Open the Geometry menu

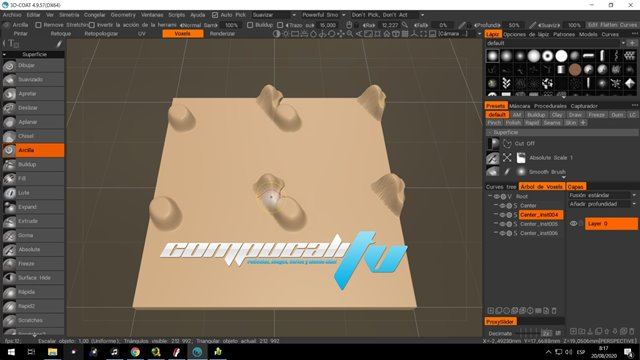(x=123, y=15)
